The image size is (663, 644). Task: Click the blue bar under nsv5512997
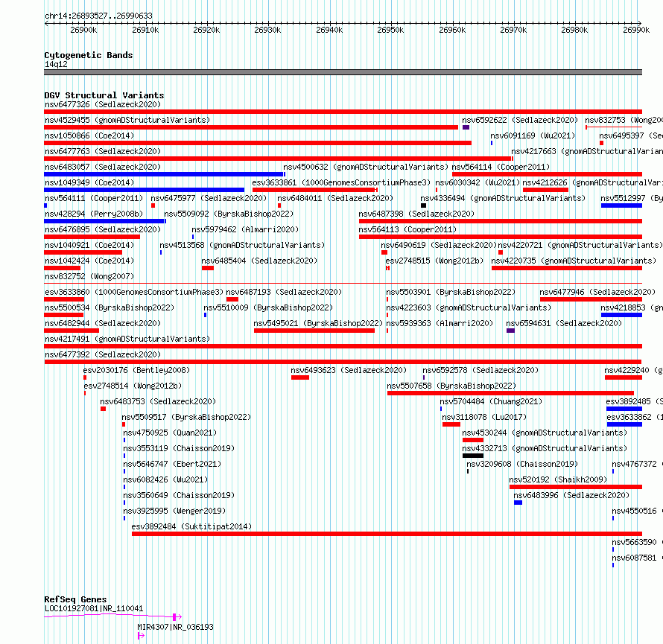point(621,205)
